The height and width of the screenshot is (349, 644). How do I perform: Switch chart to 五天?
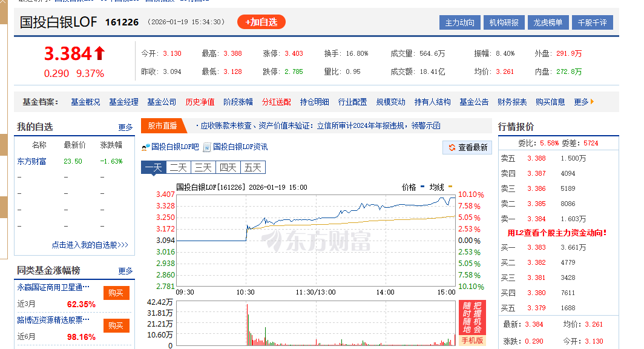(x=253, y=167)
